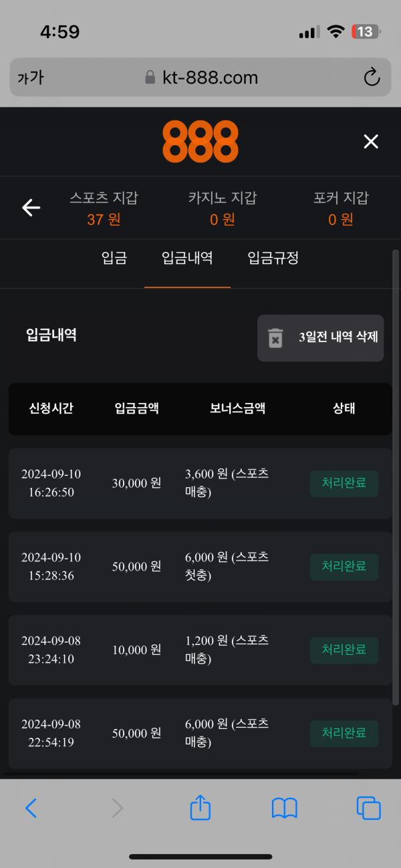This screenshot has height=868, width=401.
Task: Tap the Safari page reload icon
Action: 372,78
